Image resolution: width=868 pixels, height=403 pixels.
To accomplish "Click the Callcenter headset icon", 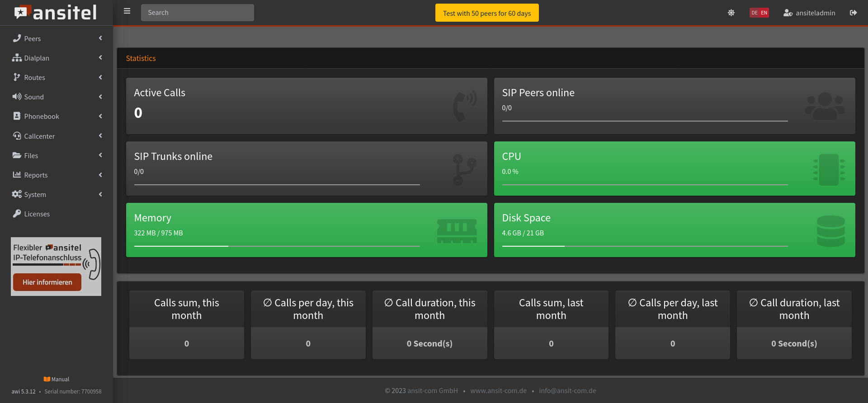I will coord(17,136).
